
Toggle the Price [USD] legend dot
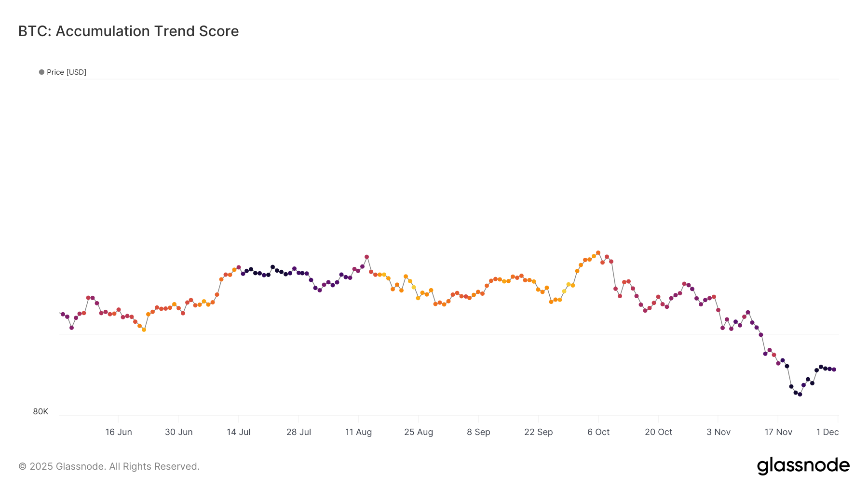point(41,72)
